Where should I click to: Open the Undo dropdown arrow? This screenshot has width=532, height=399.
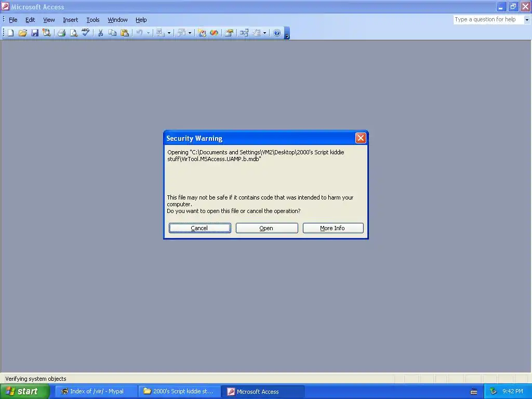pyautogui.click(x=148, y=33)
